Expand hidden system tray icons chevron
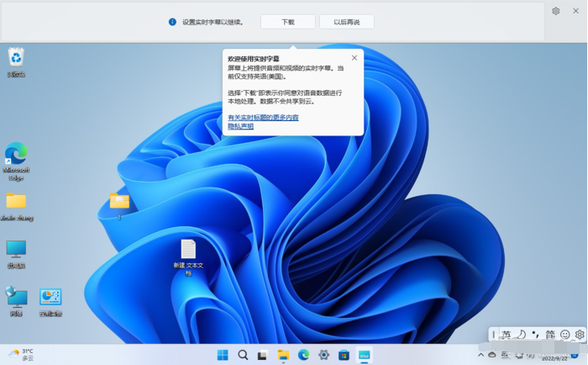The height and width of the screenshot is (365, 588). (481, 355)
